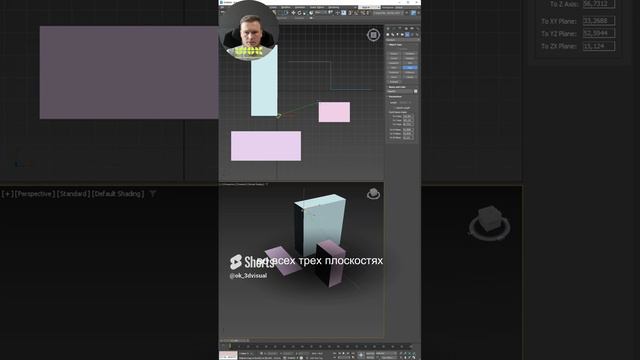
Task: Select the Geometry category icon
Action: pyautogui.click(x=388, y=34)
